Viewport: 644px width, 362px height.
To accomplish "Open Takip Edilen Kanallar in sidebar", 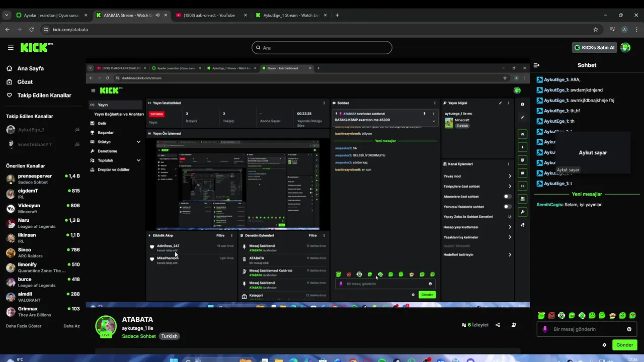I will click(x=44, y=95).
